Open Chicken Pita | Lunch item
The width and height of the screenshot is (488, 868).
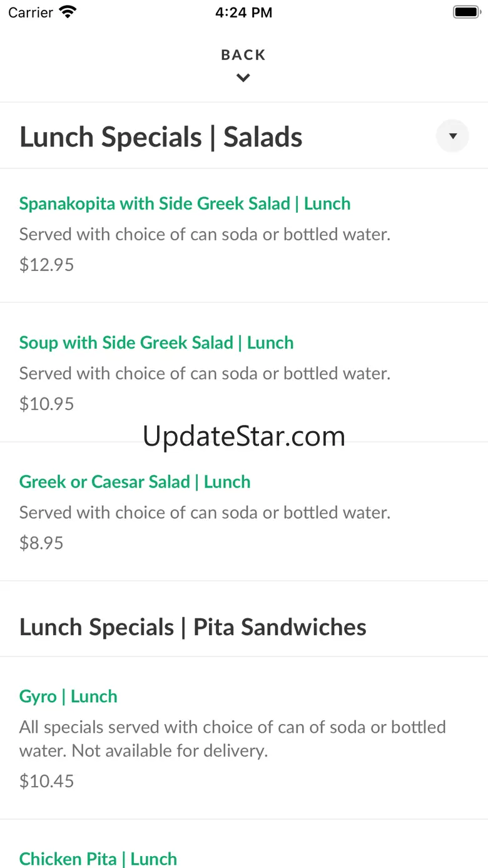pyautogui.click(x=98, y=859)
